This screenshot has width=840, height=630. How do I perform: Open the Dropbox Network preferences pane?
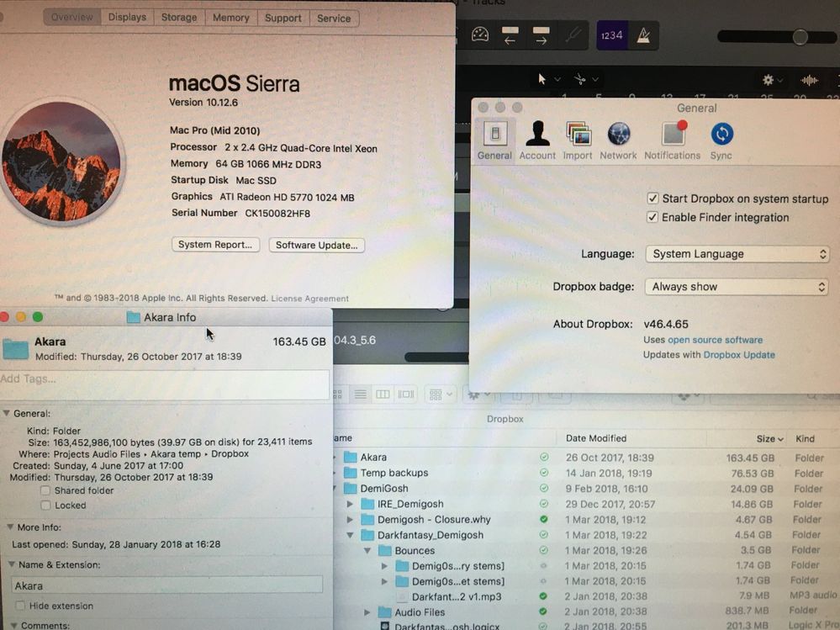(x=618, y=140)
